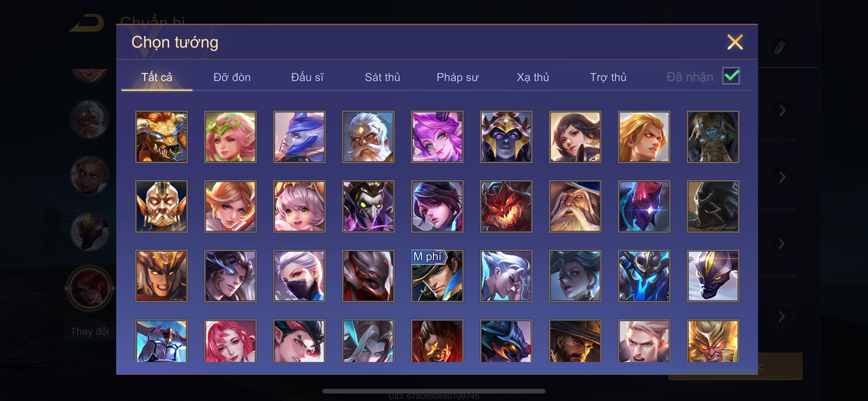Show the 'Xạ thủ' heroes tab
Image resolution: width=868 pixels, height=401 pixels.
[533, 77]
